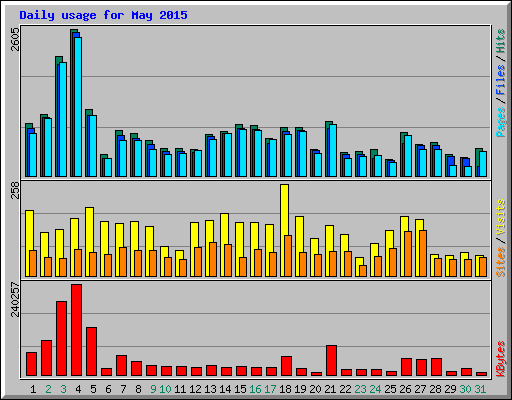The image size is (512, 400).
Task: Click day 31 axis label
Action: (x=480, y=389)
